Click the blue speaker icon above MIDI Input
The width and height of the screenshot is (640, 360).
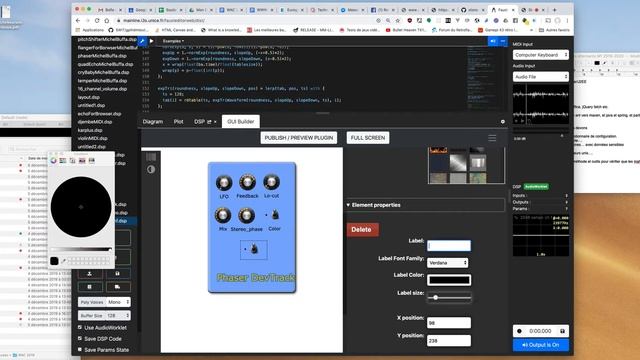pos(493,41)
